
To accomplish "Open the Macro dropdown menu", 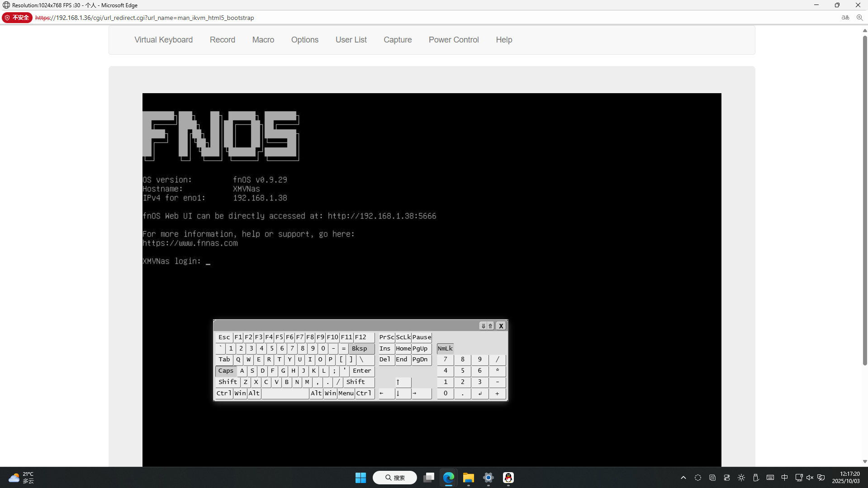I will pos(263,40).
